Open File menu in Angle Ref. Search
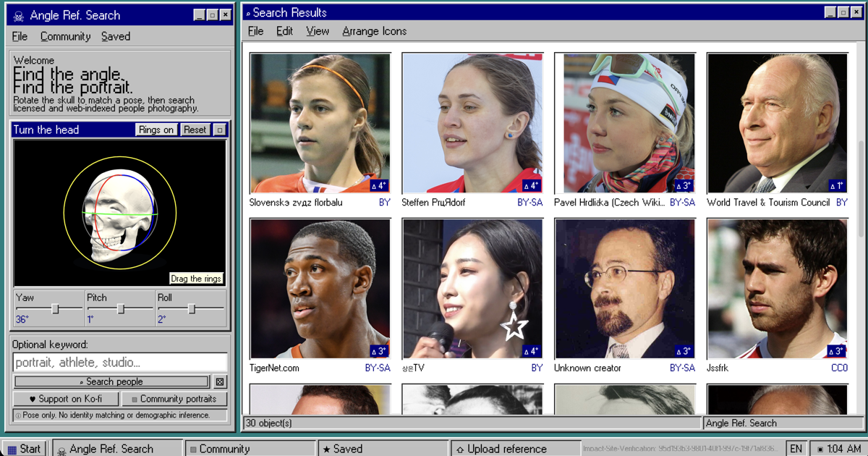This screenshot has width=868, height=456. tap(20, 36)
